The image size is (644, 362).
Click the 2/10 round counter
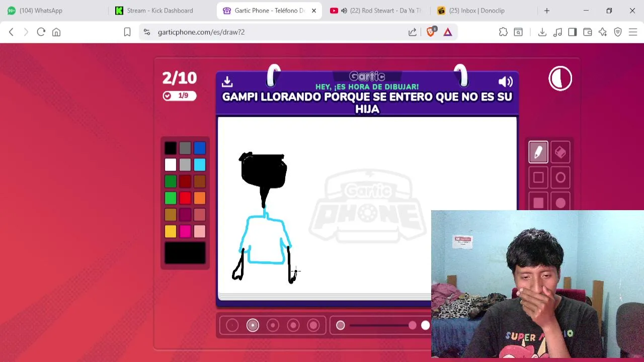pyautogui.click(x=180, y=78)
